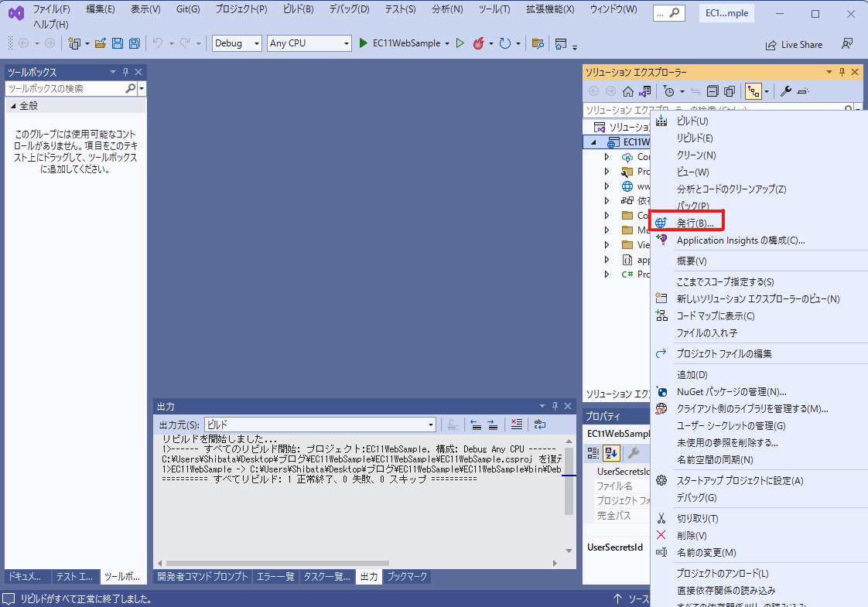Choose 削除(V) in context menu
The height and width of the screenshot is (607, 868).
click(692, 536)
